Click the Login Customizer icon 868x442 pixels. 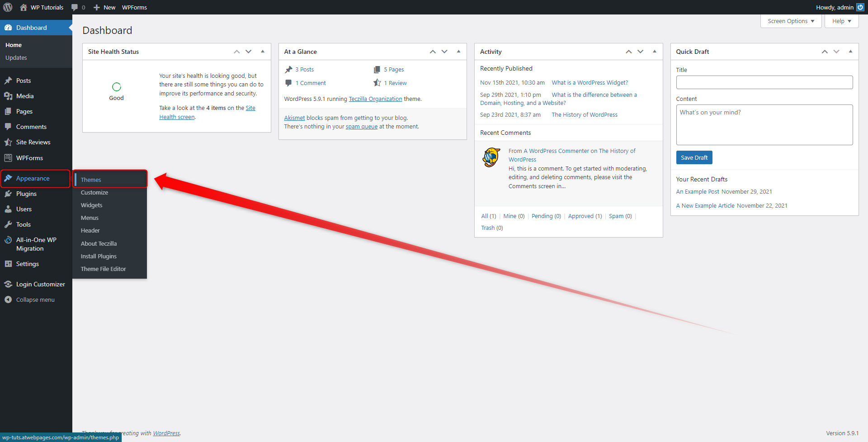(x=8, y=284)
